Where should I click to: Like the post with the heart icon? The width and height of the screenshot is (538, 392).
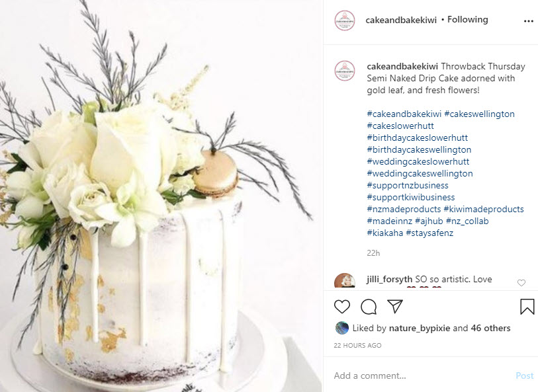click(341, 306)
